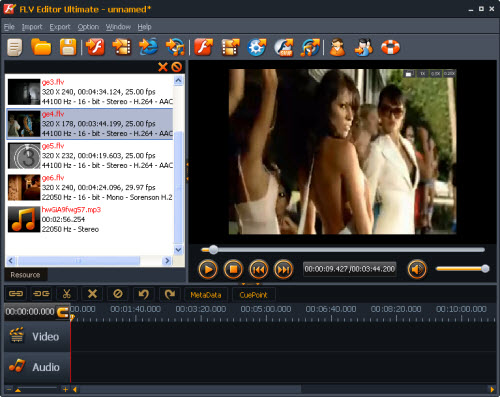Open the Export menu

60,27
